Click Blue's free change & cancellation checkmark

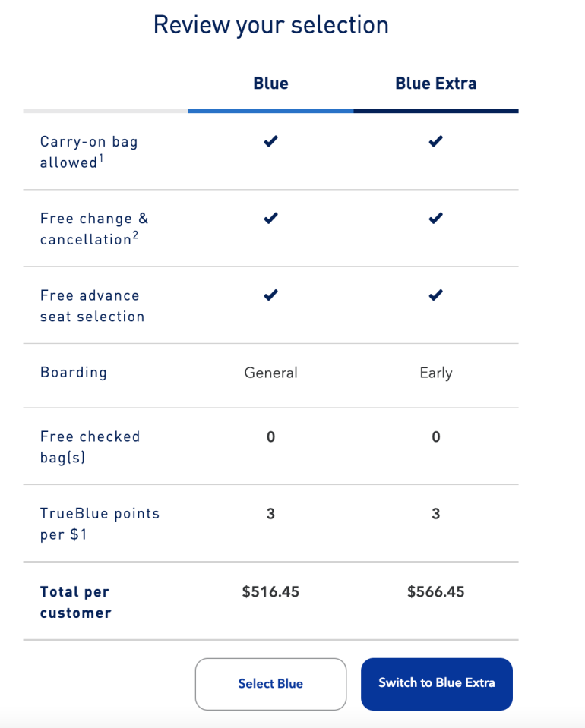(x=270, y=218)
